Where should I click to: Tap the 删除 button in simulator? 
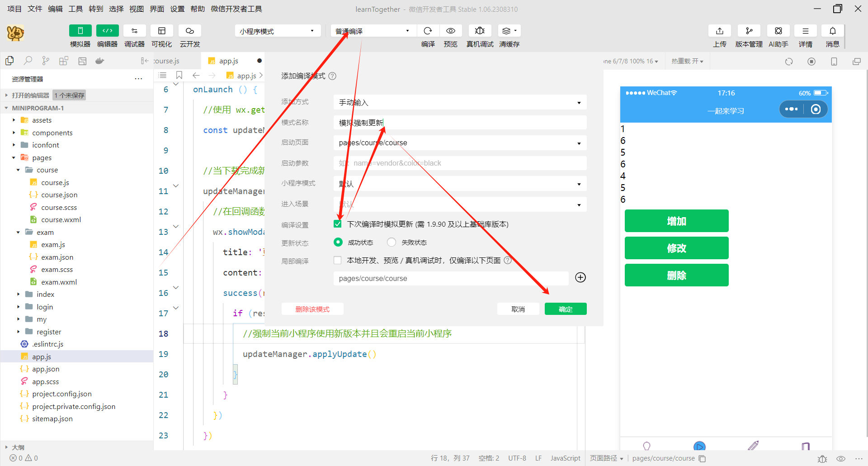click(x=676, y=275)
